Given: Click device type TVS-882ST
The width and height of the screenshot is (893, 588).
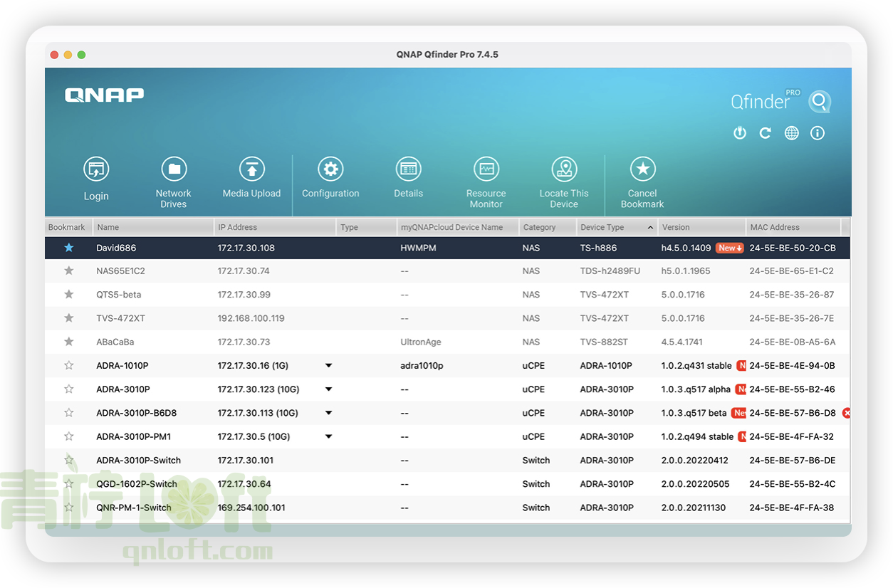Looking at the screenshot, I should (604, 342).
